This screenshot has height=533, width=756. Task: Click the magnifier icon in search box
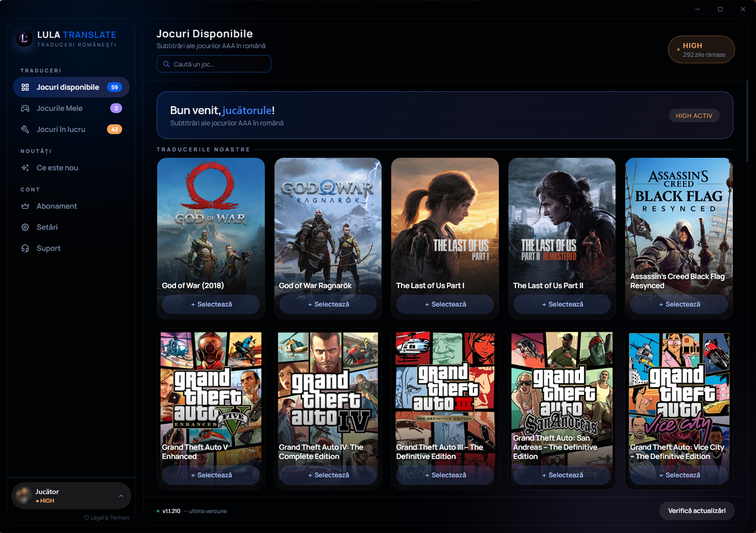click(167, 64)
